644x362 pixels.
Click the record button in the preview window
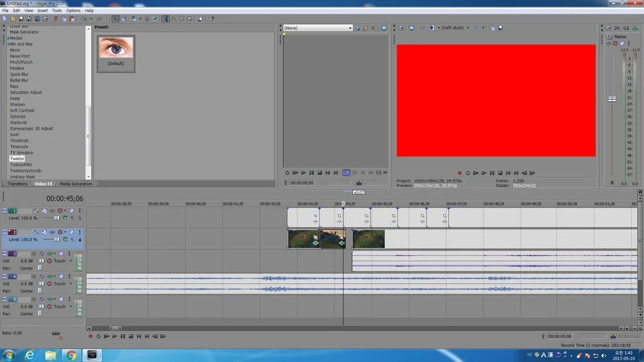[460, 173]
